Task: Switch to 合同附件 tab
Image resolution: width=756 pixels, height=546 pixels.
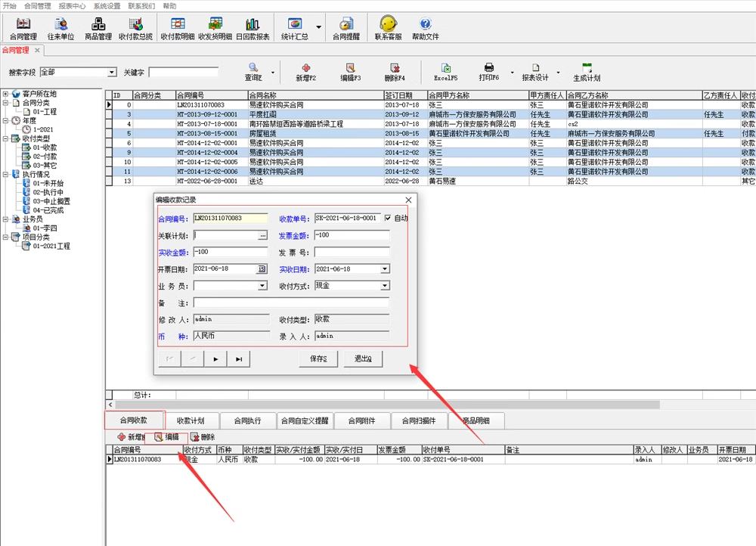Action: 361,420
